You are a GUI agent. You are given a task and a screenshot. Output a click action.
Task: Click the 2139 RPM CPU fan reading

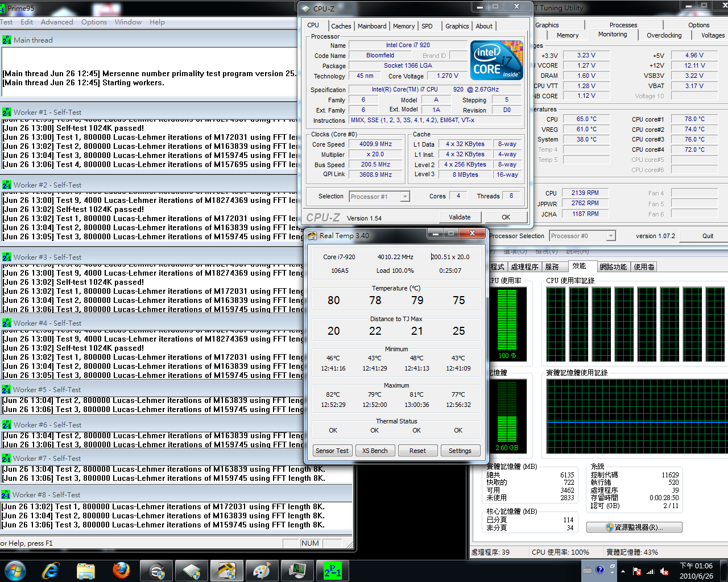point(585,193)
